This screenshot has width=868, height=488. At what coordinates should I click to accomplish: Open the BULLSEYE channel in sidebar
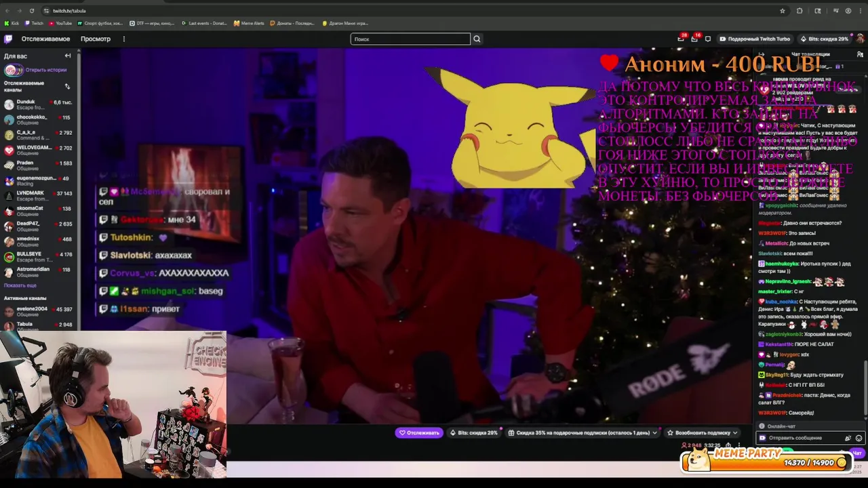coord(39,257)
